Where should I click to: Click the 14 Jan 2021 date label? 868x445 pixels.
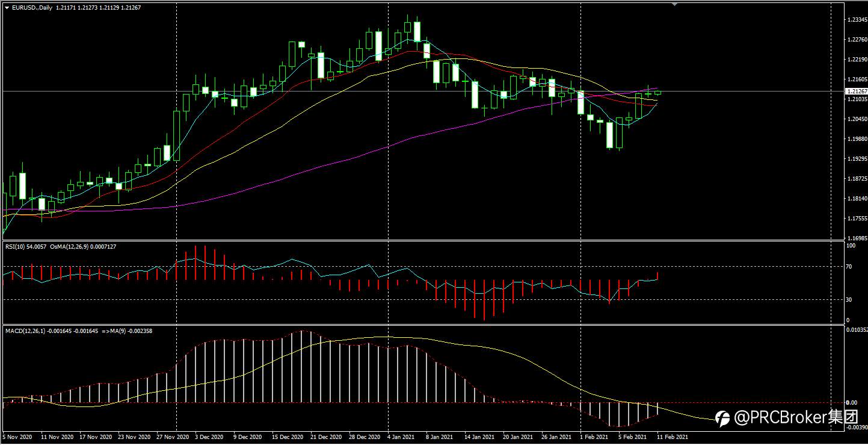pos(479,437)
